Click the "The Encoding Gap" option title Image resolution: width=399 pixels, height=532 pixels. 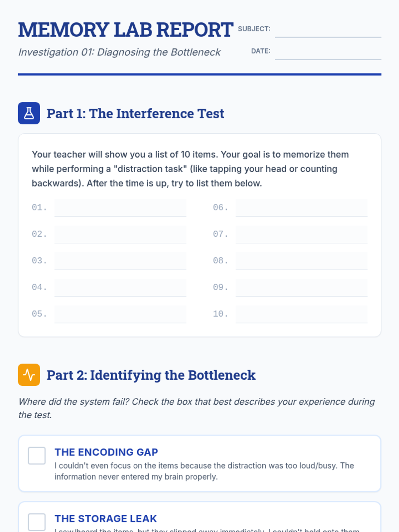point(106,452)
